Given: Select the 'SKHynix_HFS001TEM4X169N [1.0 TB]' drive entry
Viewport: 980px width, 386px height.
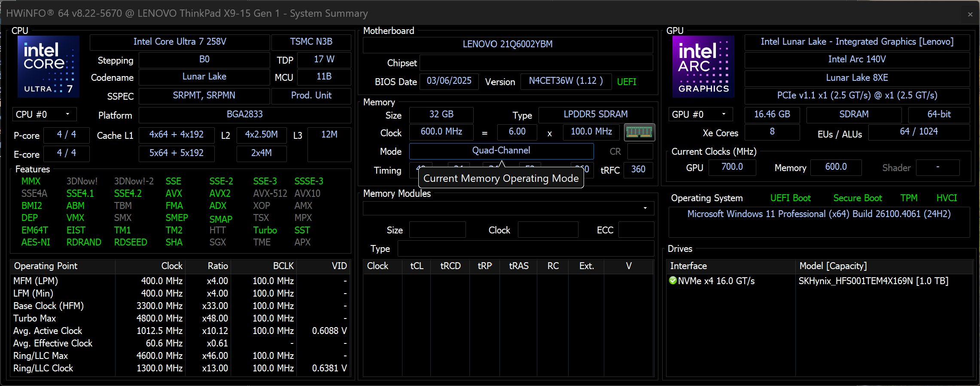Looking at the screenshot, I should 873,281.
